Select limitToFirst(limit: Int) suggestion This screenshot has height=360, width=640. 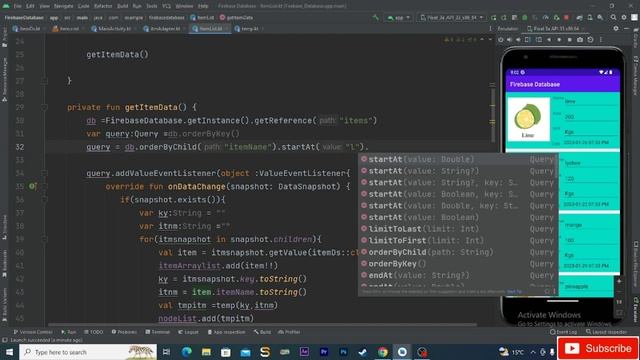click(x=458, y=241)
